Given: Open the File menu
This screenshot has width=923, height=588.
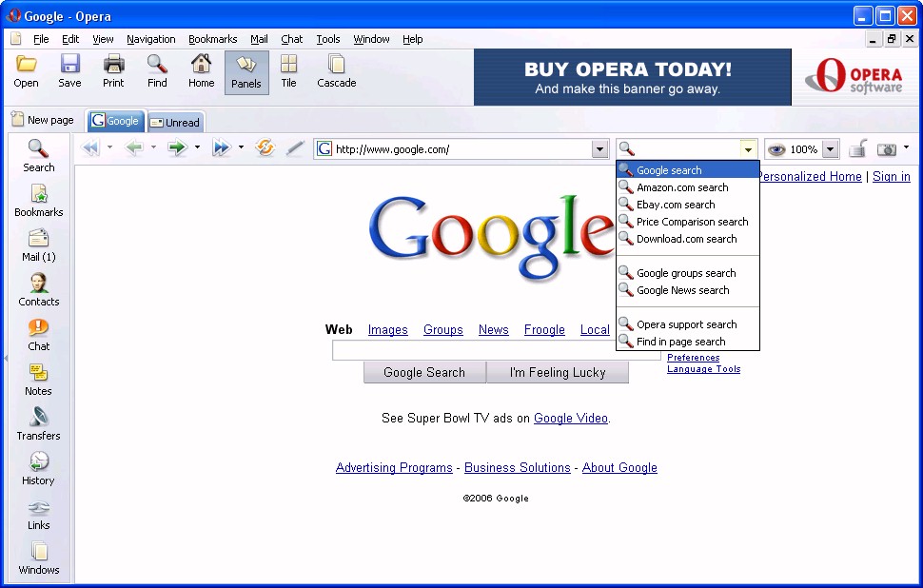Looking at the screenshot, I should (41, 39).
